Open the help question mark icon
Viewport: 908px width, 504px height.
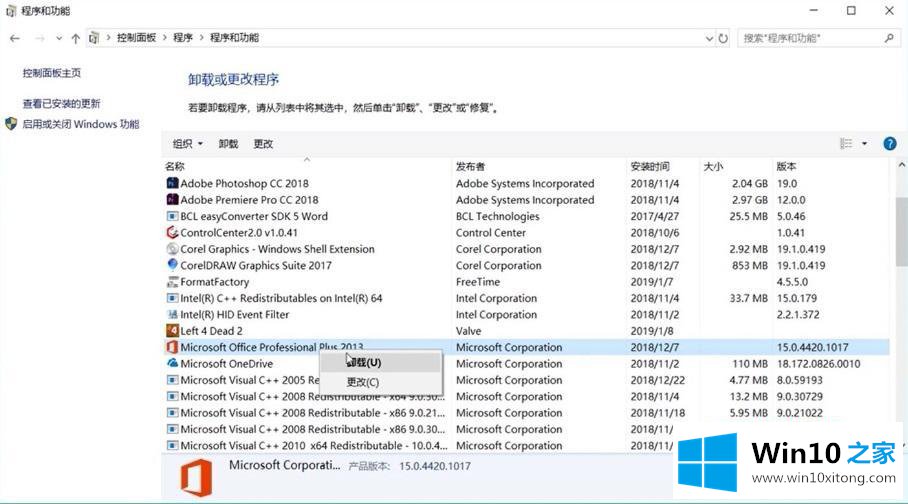coord(889,144)
